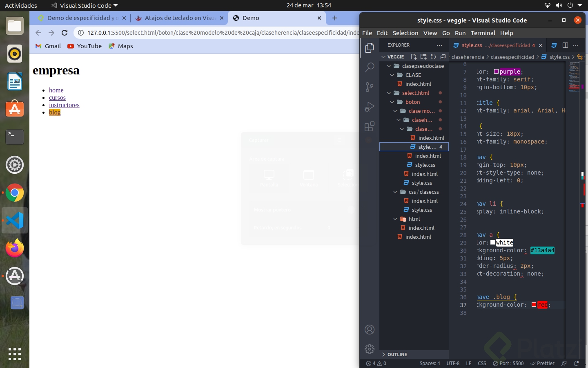Open the Source Control view
The width and height of the screenshot is (588, 368).
pyautogui.click(x=370, y=87)
